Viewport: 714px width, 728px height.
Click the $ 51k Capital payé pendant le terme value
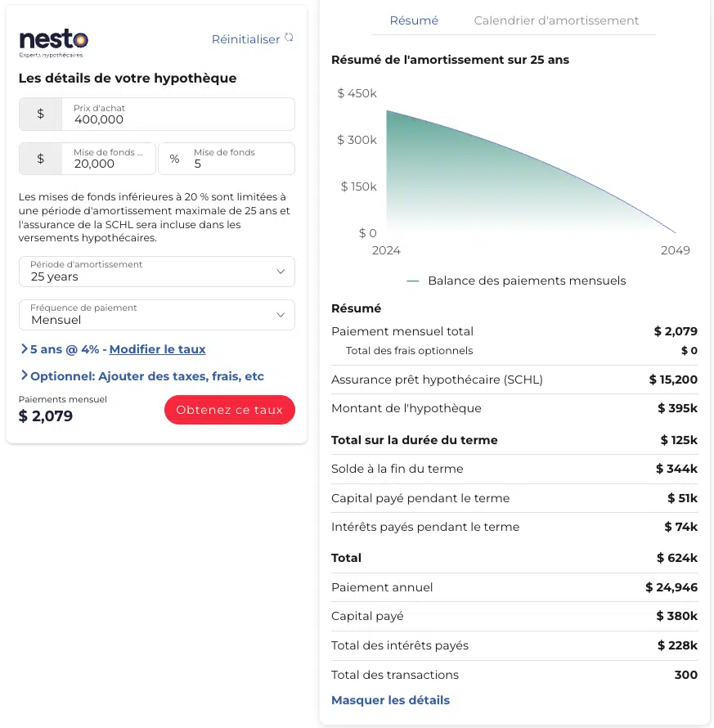pos(682,498)
